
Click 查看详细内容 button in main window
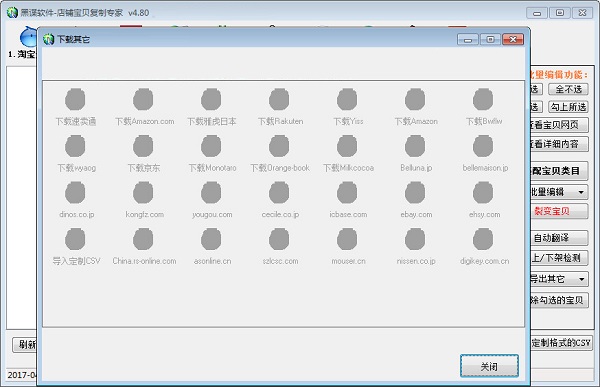(x=559, y=144)
